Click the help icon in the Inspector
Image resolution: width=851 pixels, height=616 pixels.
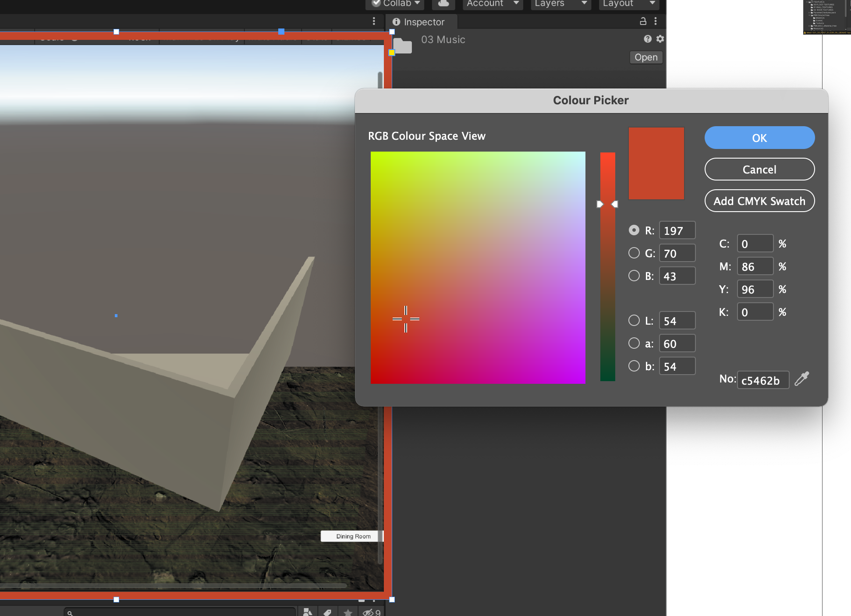pyautogui.click(x=648, y=39)
